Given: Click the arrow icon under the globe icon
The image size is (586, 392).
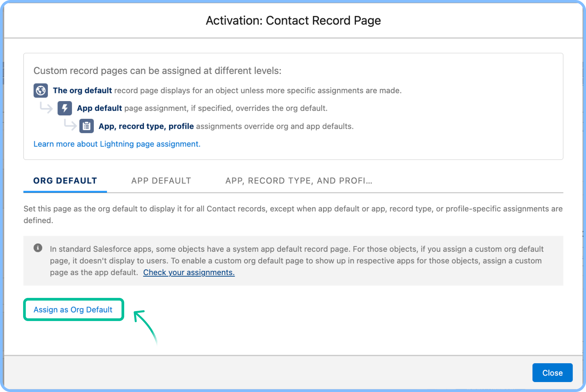Looking at the screenshot, I should tap(46, 108).
